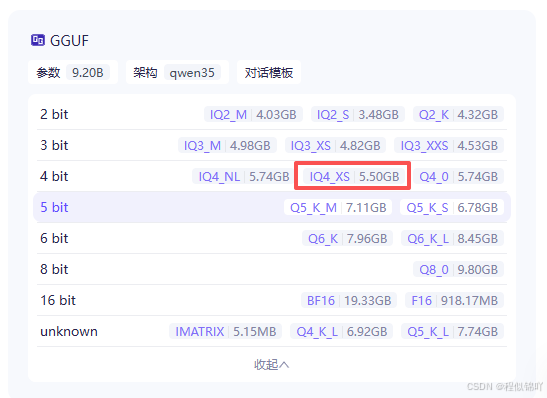Select the IQ2_M 4.03GB quantization
The width and height of the screenshot is (547, 398).
coord(253,114)
